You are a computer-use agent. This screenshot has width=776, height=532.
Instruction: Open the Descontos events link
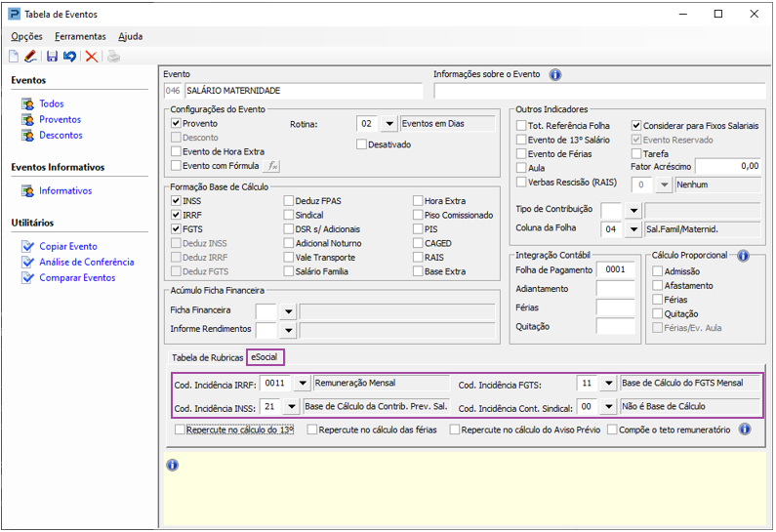coord(61,135)
